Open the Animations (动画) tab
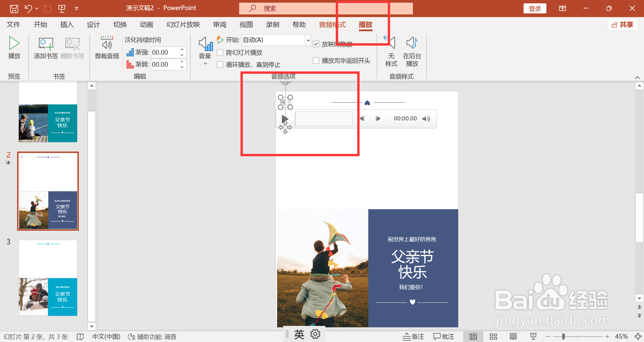The height and width of the screenshot is (342, 644). [147, 24]
